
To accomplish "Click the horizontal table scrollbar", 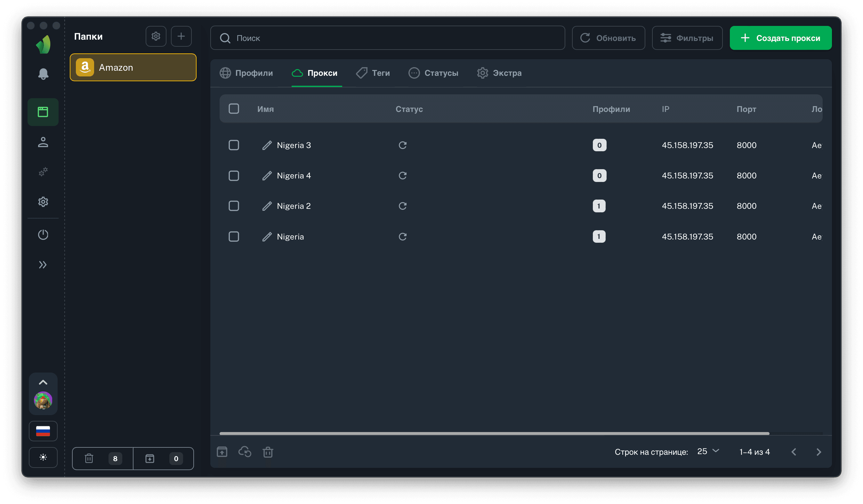I will coord(494,434).
